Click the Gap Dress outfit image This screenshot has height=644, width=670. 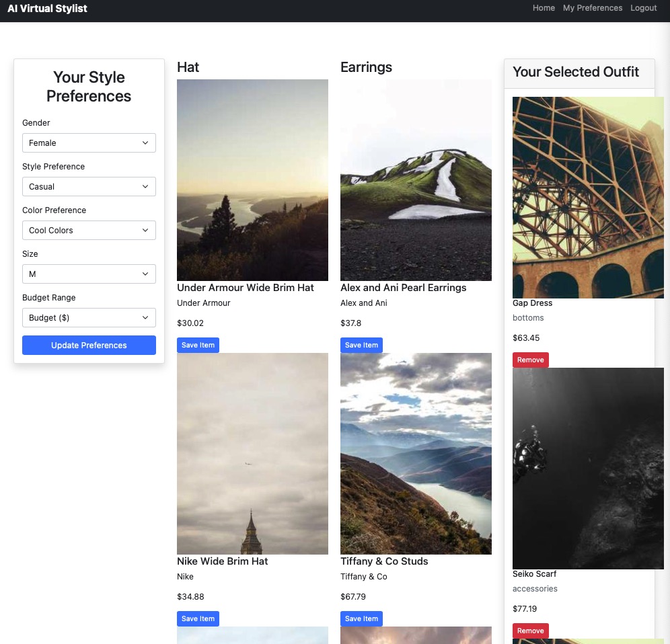(588, 198)
